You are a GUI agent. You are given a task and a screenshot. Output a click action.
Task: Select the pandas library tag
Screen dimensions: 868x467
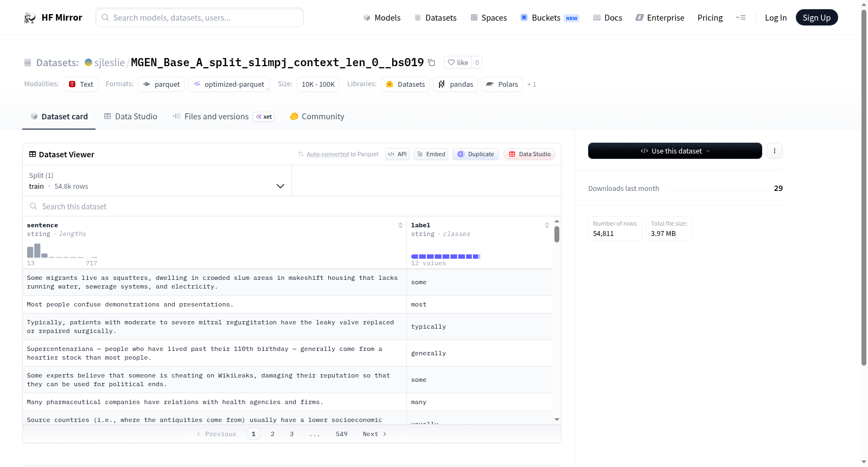(x=456, y=84)
